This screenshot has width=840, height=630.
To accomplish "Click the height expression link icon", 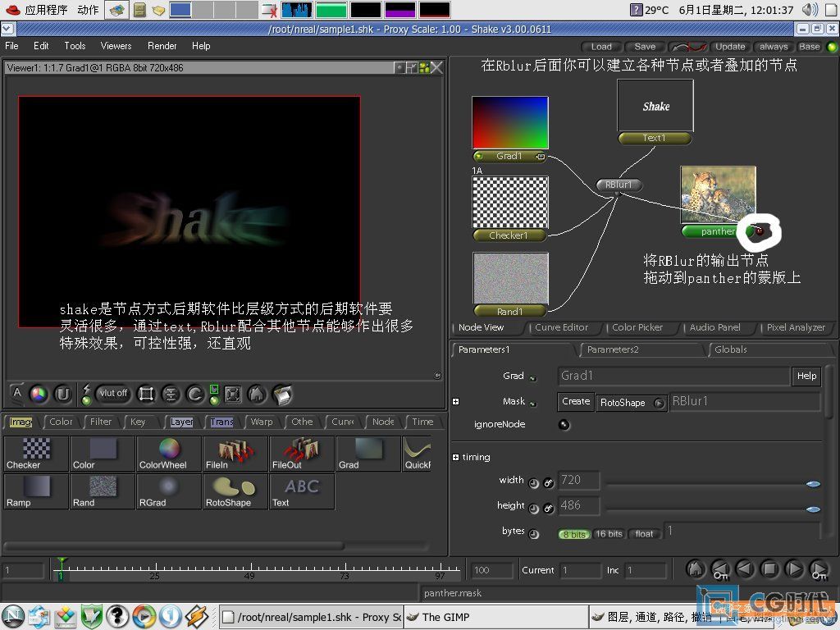I will pos(549,508).
